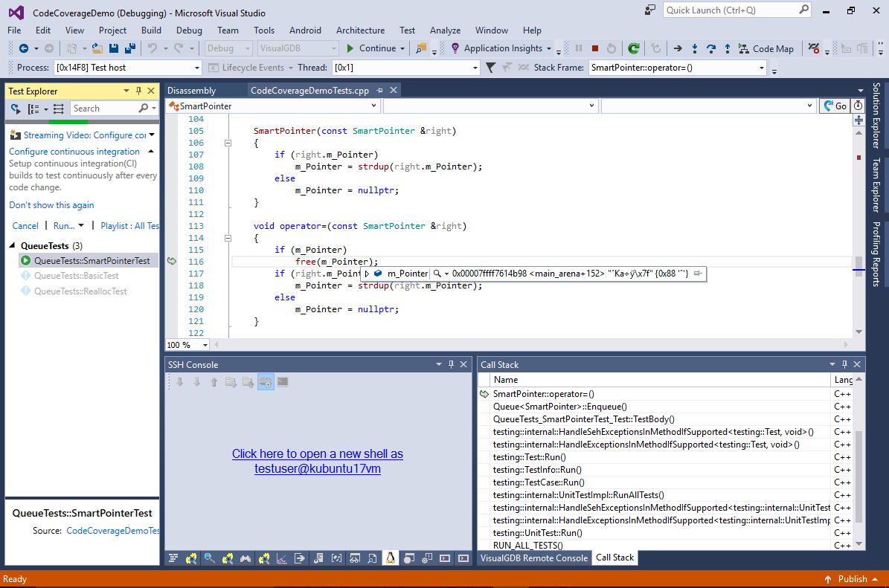The width and height of the screenshot is (889, 588).
Task: Select QueueTests::SmartPointerTest in Test Explorer
Action: click(89, 261)
